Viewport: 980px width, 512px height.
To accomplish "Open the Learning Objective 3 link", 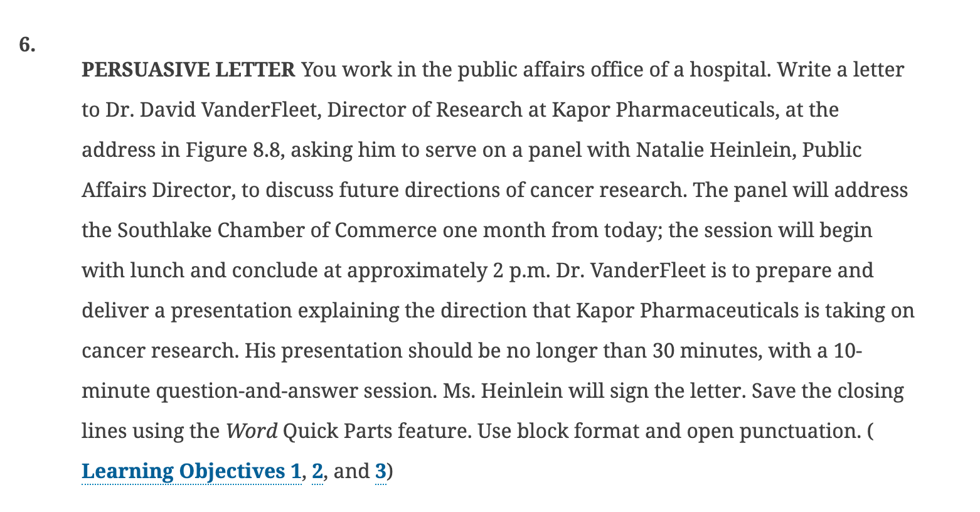I will click(x=381, y=471).
